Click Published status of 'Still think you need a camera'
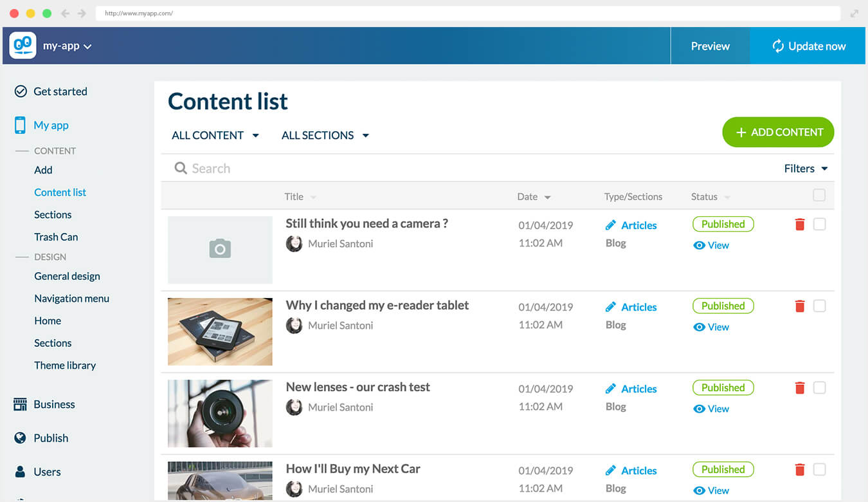This screenshot has height=502, width=868. 723,224
